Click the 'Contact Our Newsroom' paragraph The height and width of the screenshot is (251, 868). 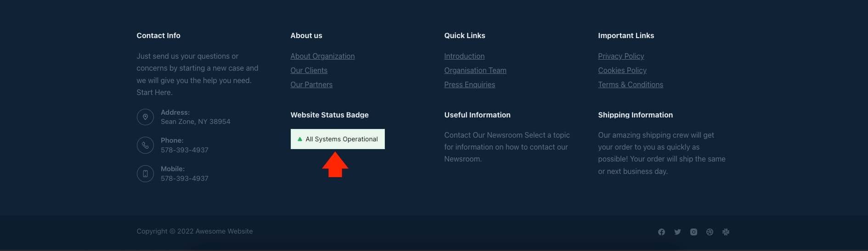tap(507, 147)
